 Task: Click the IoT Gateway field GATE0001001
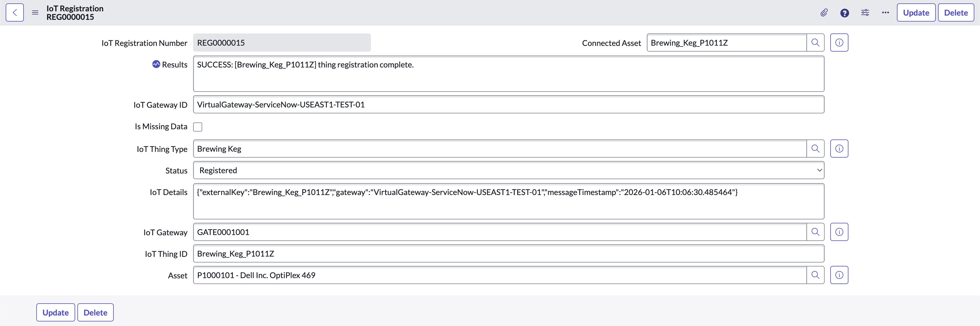point(500,232)
